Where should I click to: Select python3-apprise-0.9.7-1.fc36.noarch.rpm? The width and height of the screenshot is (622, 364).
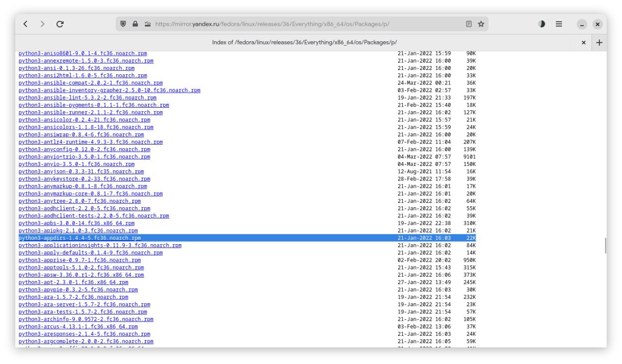click(80, 260)
